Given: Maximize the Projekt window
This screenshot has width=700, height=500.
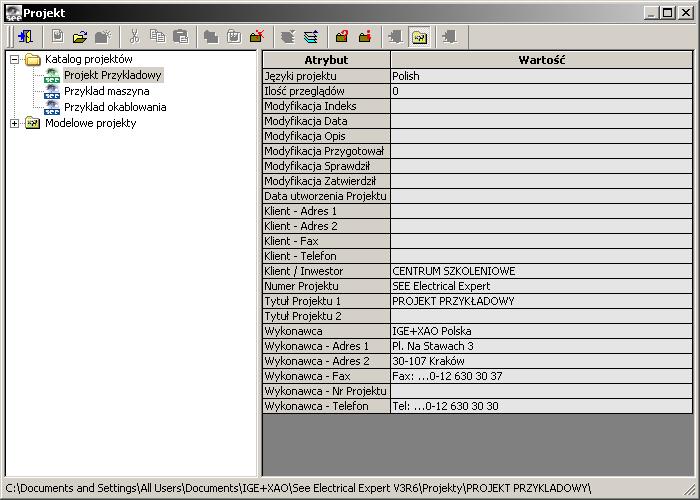Looking at the screenshot, I should (x=668, y=13).
